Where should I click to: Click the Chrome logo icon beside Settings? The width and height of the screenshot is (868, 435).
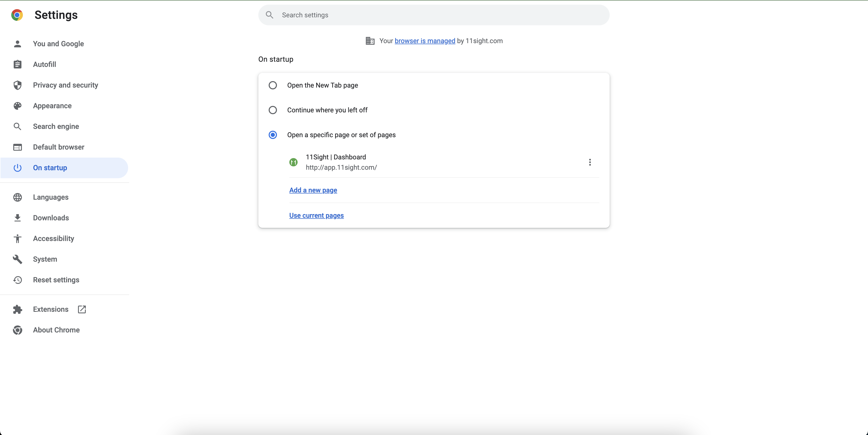point(17,15)
